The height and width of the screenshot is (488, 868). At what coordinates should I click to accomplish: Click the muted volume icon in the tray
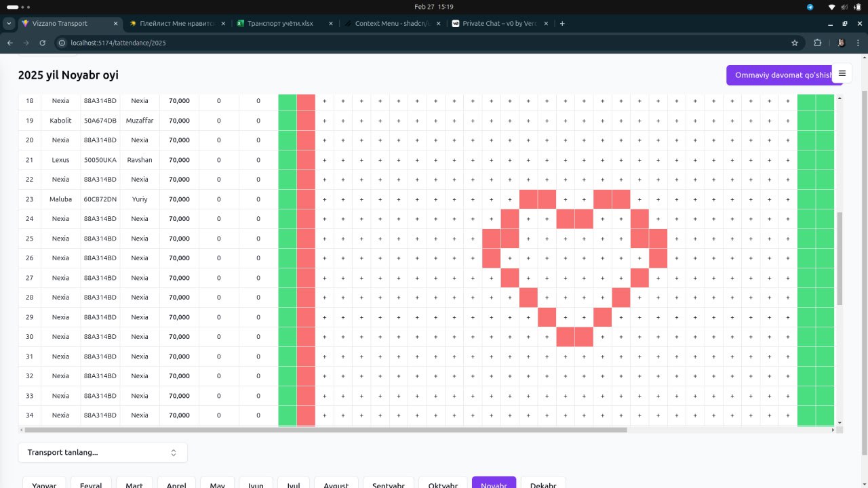pyautogui.click(x=843, y=6)
